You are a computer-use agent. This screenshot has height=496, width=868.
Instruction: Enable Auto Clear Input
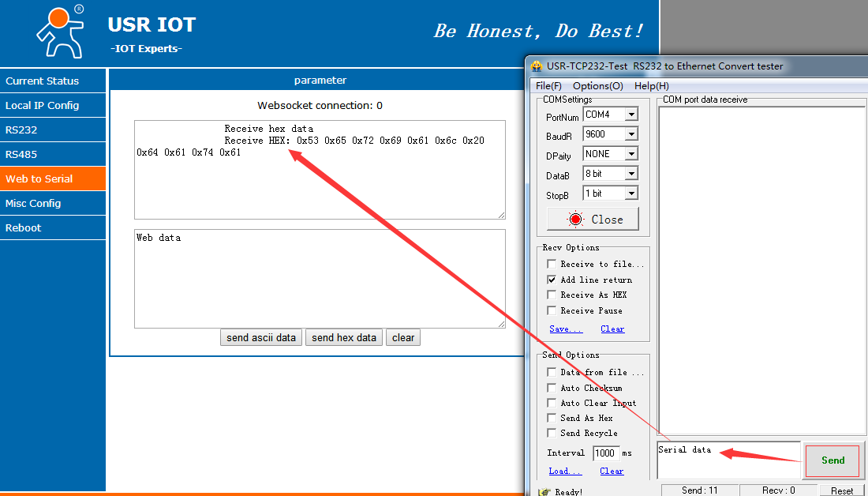click(552, 403)
